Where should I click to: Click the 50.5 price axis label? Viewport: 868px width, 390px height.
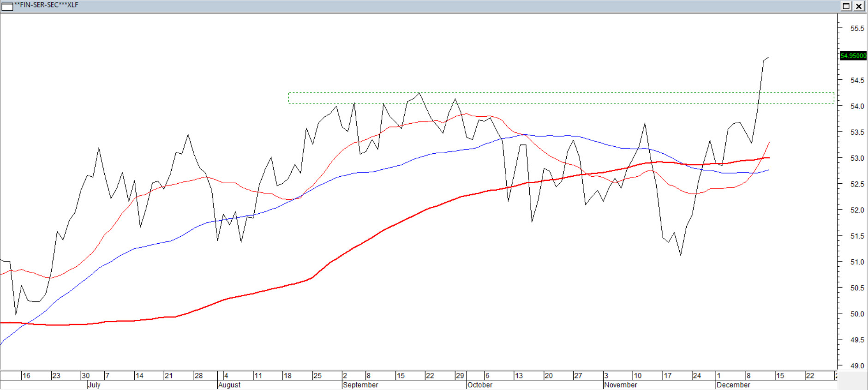(x=857, y=288)
